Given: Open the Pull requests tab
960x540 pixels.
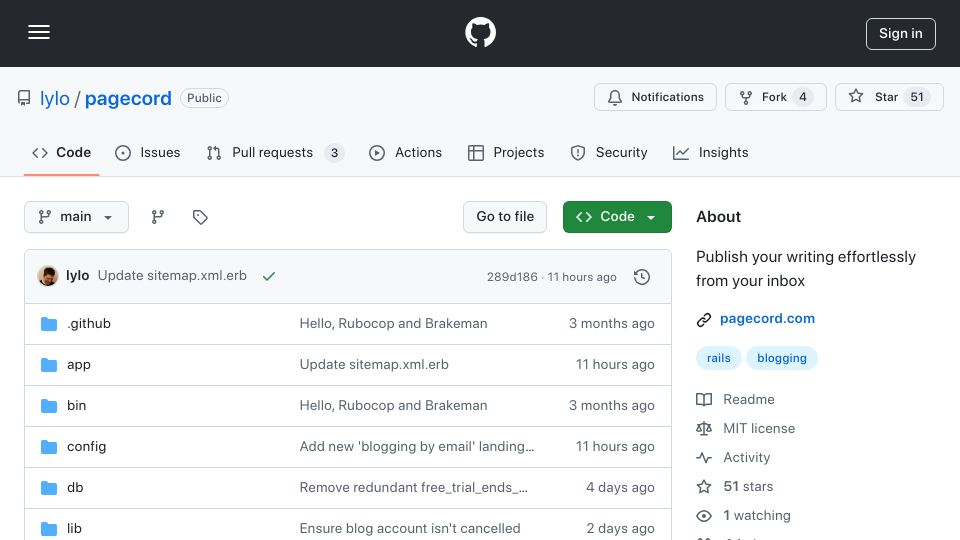Looking at the screenshot, I should click(x=275, y=152).
